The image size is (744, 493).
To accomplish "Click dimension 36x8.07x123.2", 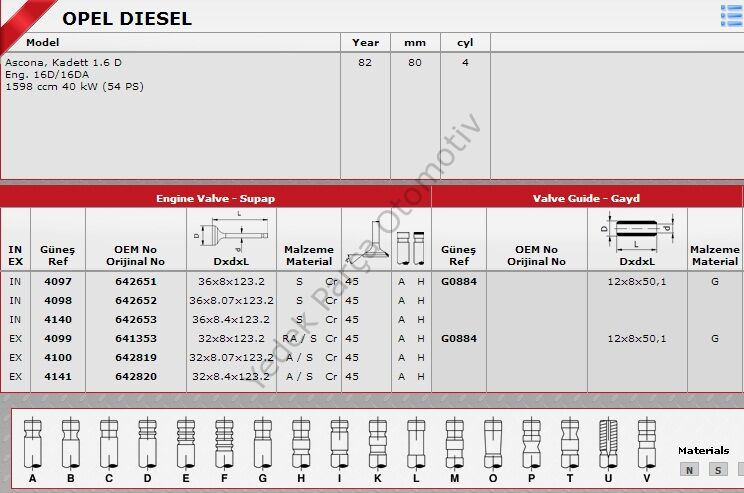I will pos(231,300).
